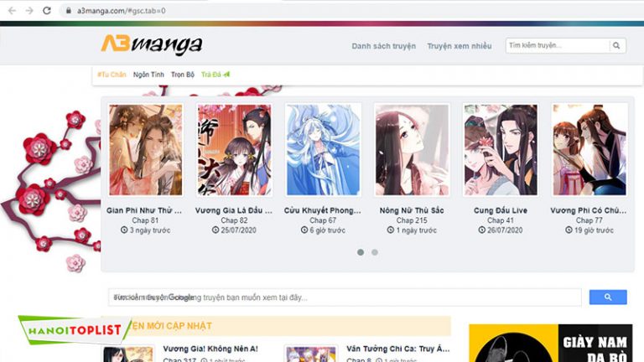644x362 pixels.
Task: Click the Tìm kiếm truyện search field
Action: point(557,46)
